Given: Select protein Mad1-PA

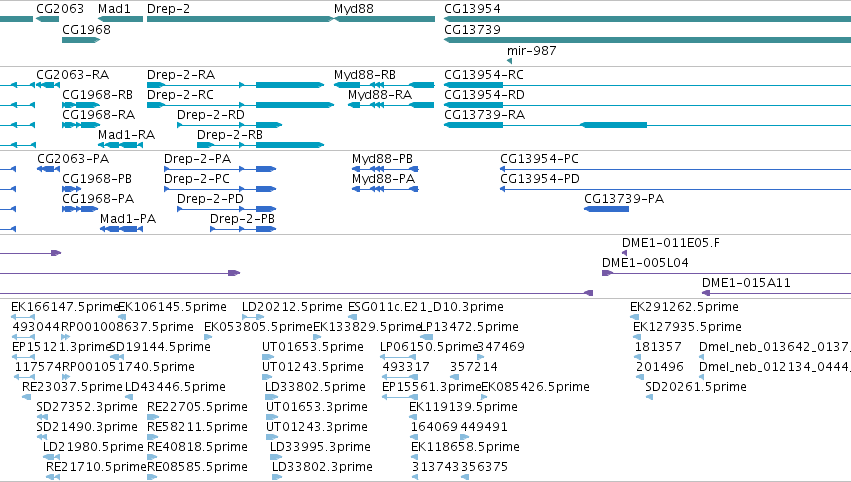Looking at the screenshot, I should point(128,219).
